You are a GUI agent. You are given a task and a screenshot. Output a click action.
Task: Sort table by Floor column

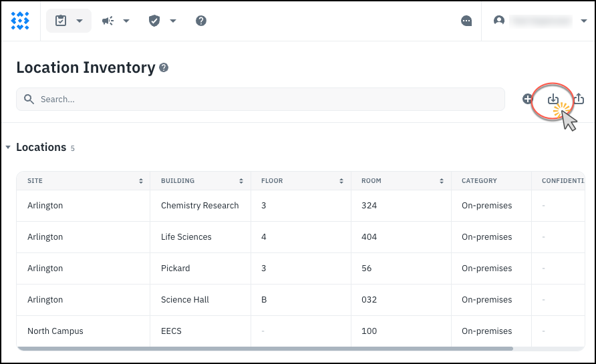point(341,181)
